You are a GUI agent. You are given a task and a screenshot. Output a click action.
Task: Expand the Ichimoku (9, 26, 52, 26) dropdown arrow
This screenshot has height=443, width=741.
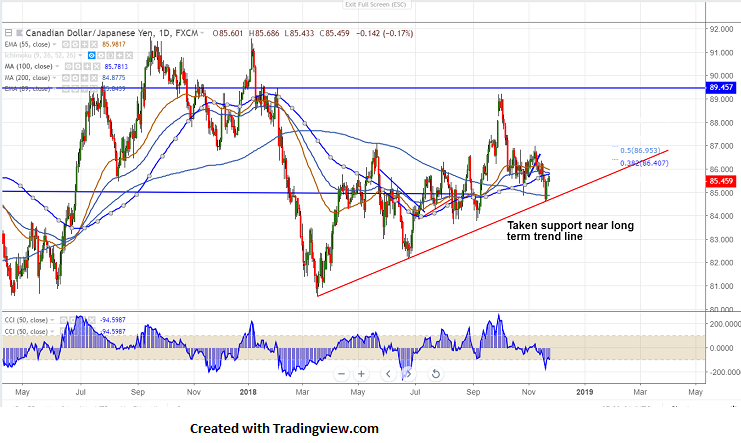[80, 55]
